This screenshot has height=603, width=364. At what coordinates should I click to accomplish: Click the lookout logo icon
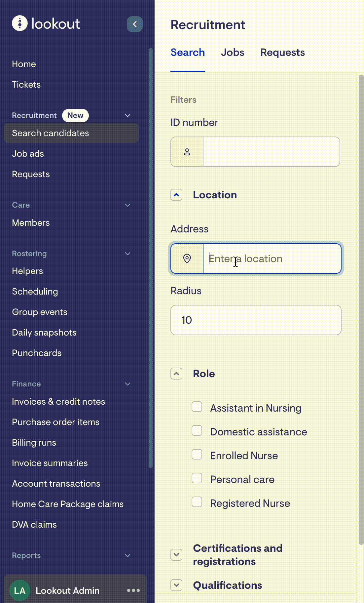coord(20,23)
